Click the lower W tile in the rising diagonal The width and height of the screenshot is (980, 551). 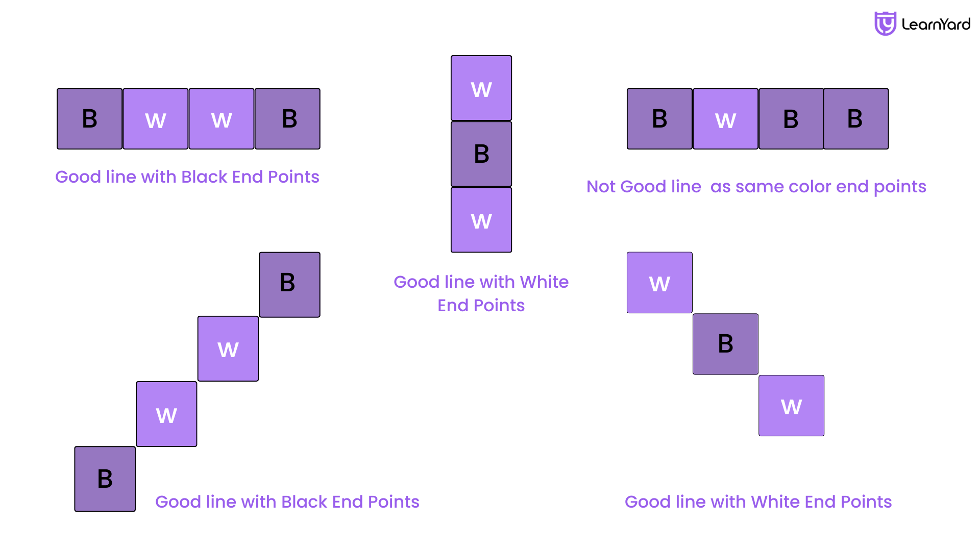(x=166, y=414)
